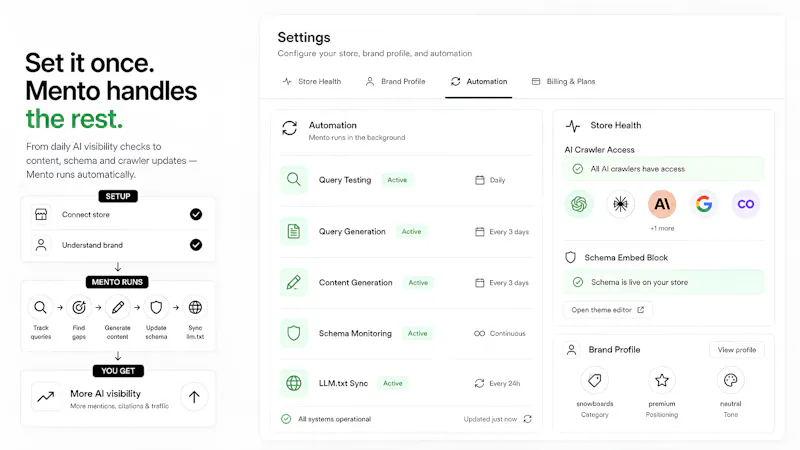The height and width of the screenshot is (450, 800).
Task: Click the SETUP label badge
Action: pyautogui.click(x=118, y=196)
